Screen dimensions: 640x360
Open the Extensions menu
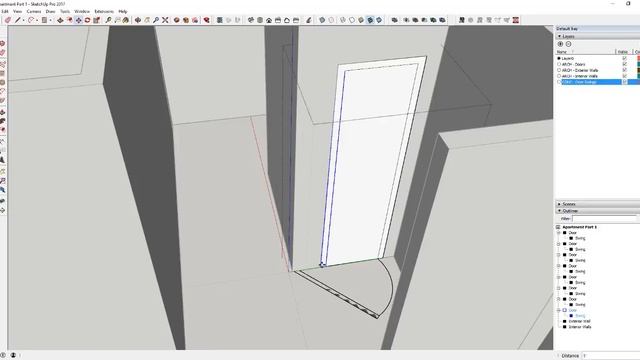coord(104,11)
